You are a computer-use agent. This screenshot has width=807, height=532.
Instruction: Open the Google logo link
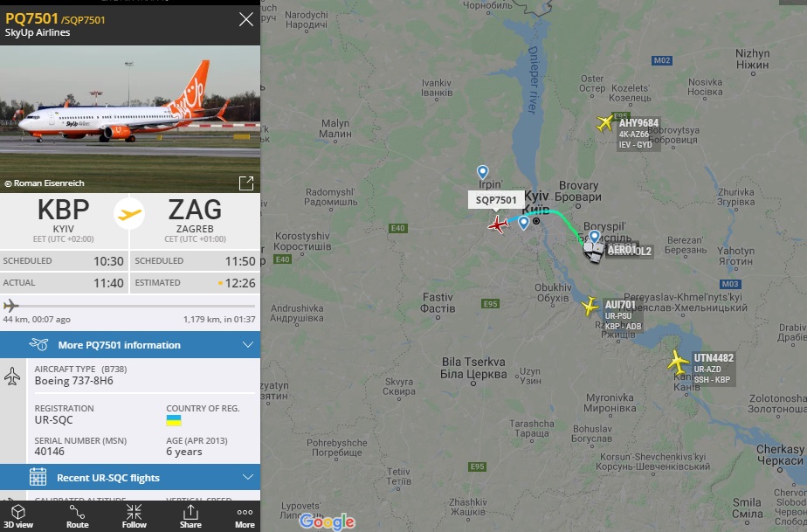(x=328, y=522)
